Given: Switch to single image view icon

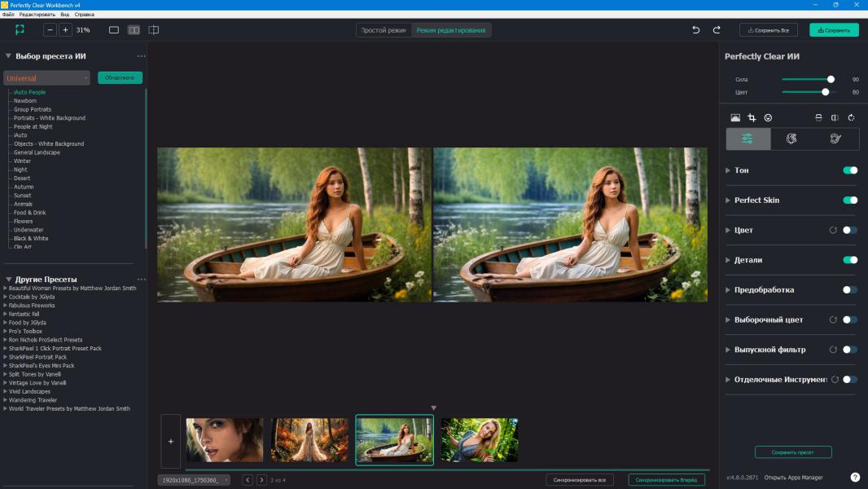Looking at the screenshot, I should (114, 30).
